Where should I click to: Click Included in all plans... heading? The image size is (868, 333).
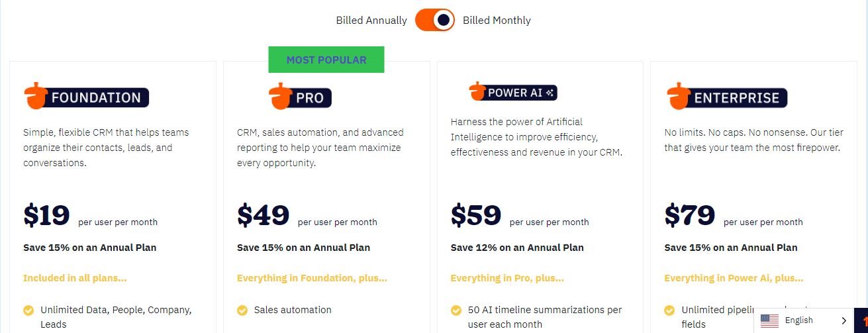click(75, 278)
